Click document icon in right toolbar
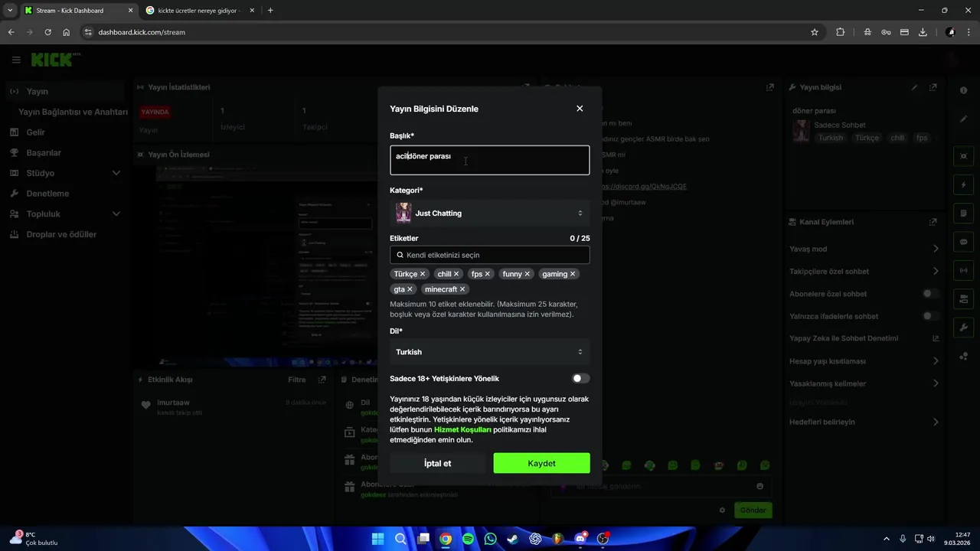 click(963, 214)
